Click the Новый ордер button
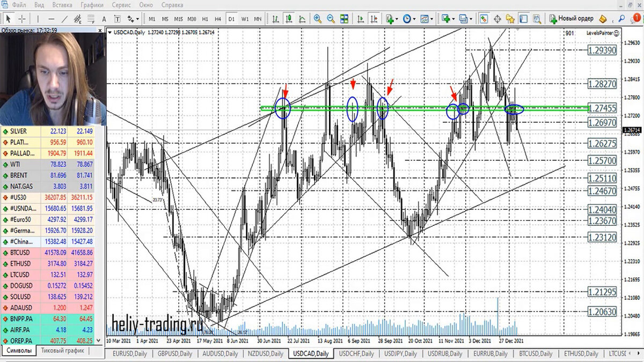 [571, 19]
